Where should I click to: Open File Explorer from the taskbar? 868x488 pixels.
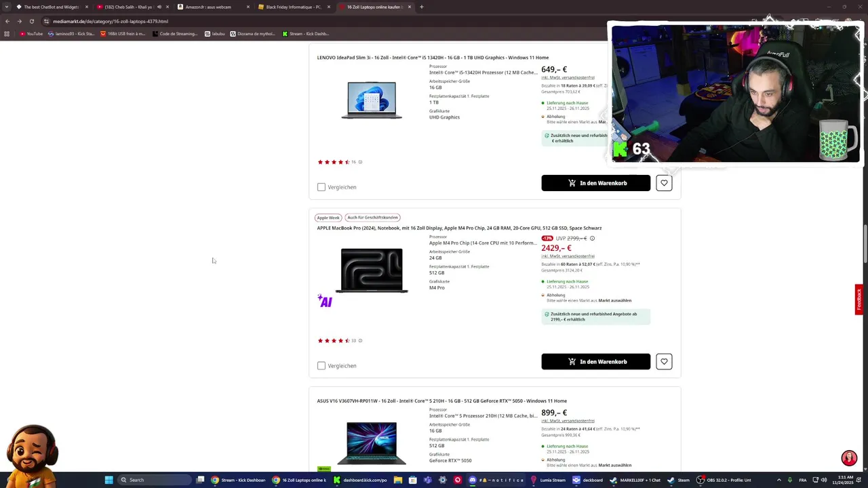pos(398,480)
